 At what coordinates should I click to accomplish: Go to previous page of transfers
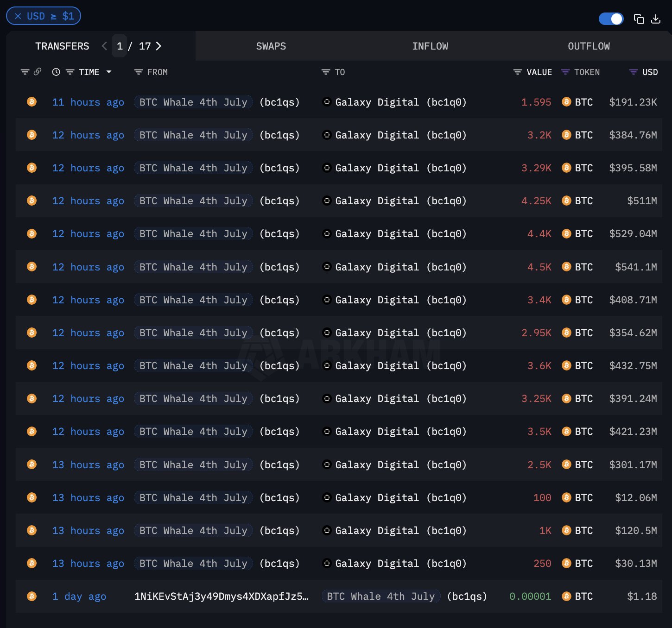pyautogui.click(x=104, y=46)
